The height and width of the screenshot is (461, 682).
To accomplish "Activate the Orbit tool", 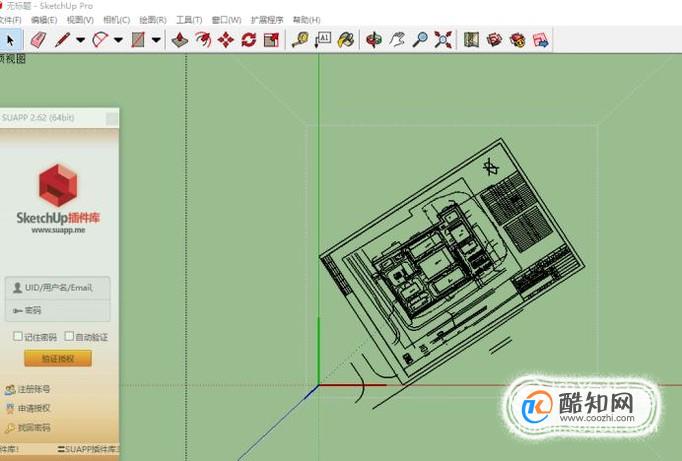I will pos(374,40).
